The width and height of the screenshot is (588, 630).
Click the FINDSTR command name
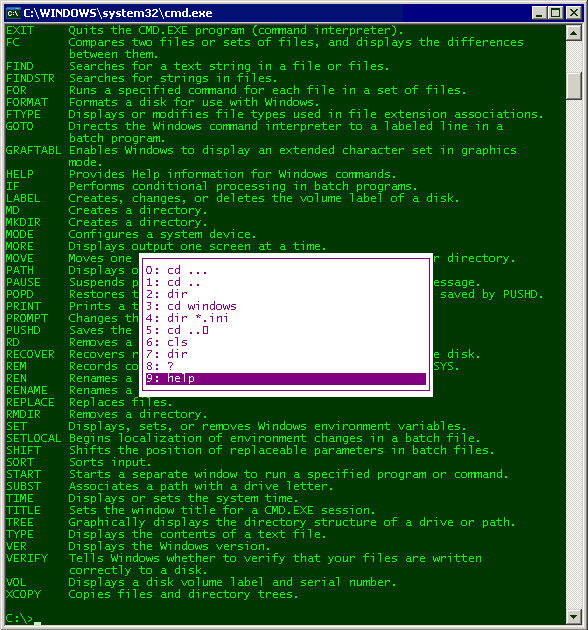31,78
